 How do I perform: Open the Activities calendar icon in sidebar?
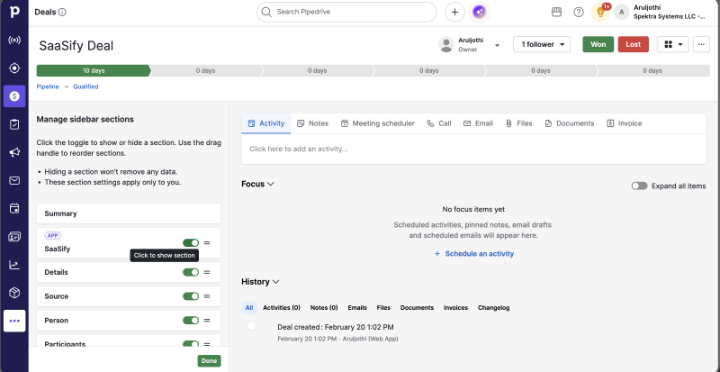pyautogui.click(x=14, y=209)
